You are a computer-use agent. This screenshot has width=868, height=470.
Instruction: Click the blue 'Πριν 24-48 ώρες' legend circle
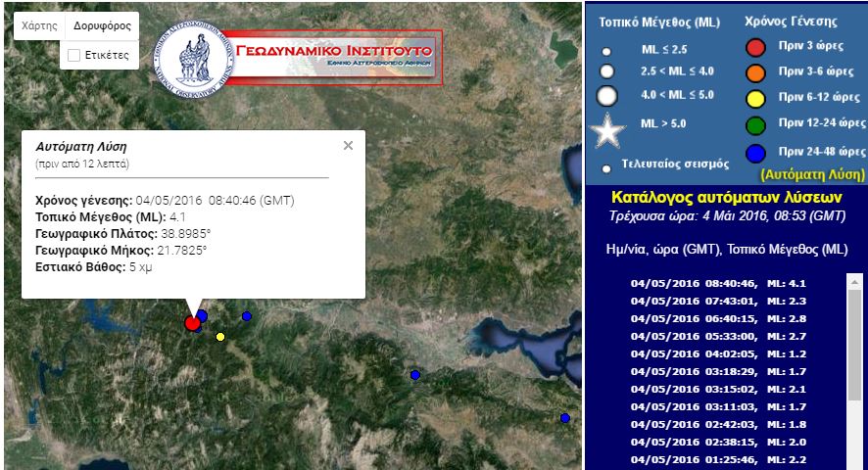tap(754, 152)
